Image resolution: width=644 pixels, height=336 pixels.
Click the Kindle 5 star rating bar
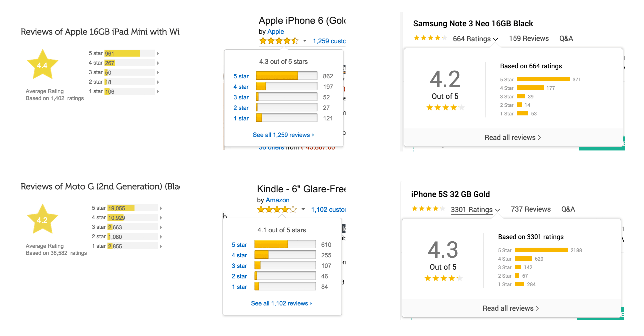click(285, 244)
